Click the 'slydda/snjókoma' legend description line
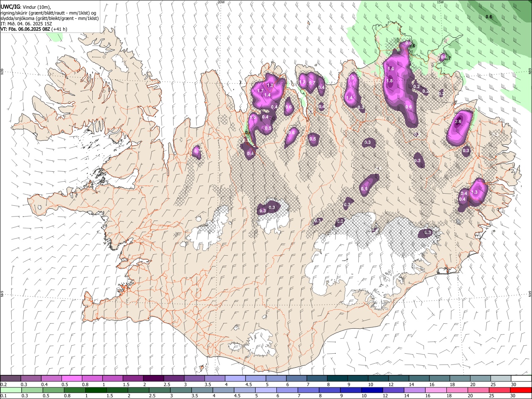The image size is (532, 399). (49, 18)
